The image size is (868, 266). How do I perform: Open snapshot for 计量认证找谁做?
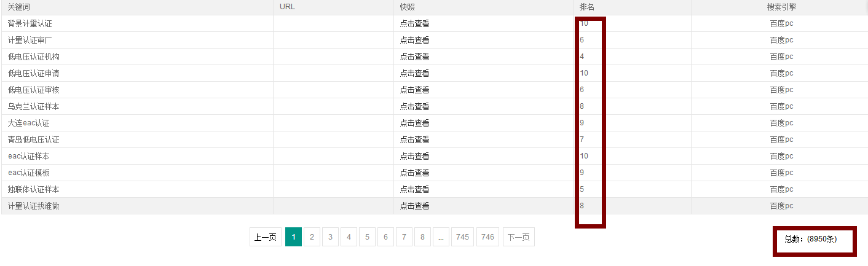click(x=414, y=206)
